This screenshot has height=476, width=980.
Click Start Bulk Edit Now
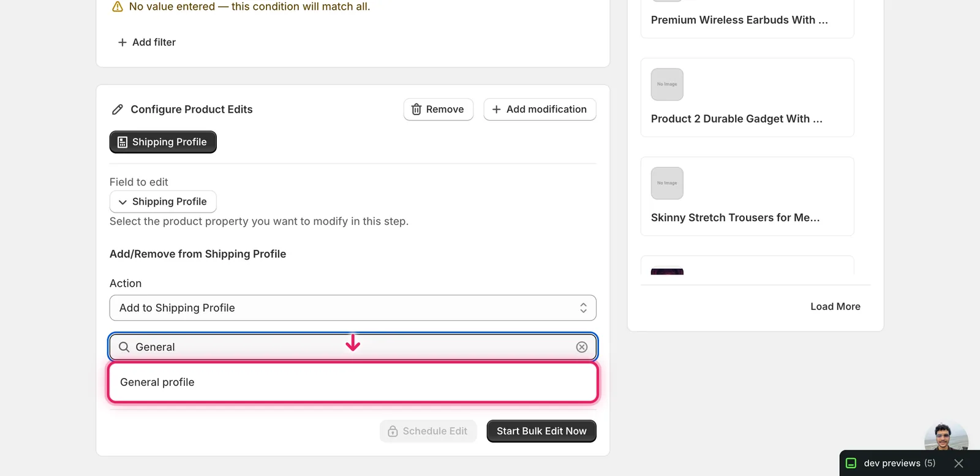pos(541,431)
